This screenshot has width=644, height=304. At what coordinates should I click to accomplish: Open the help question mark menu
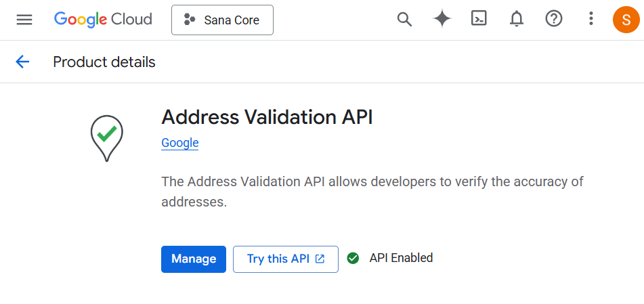554,20
